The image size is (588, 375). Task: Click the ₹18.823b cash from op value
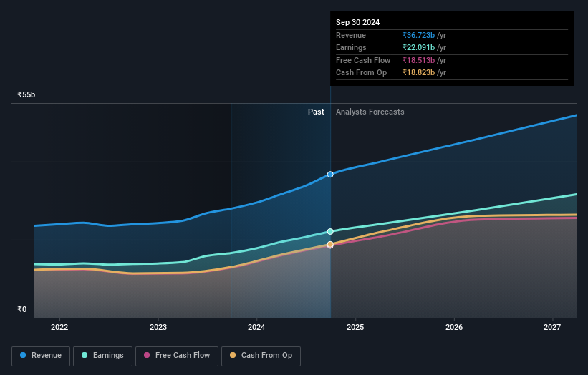click(418, 73)
